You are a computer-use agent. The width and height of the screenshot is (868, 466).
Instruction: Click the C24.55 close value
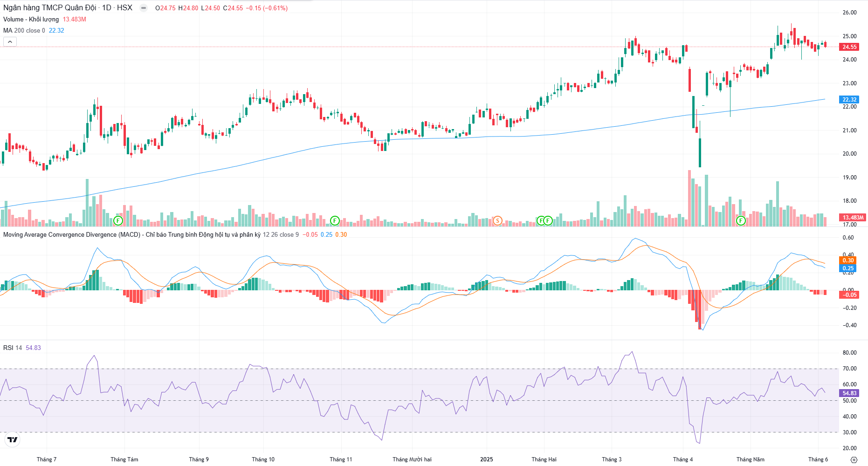[233, 8]
